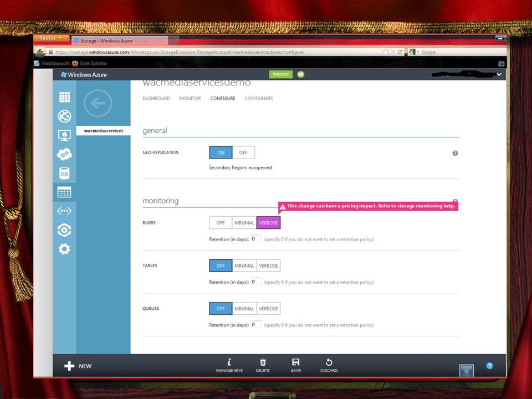
Task: Click the Firefox browser back arrow
Action: (40, 52)
